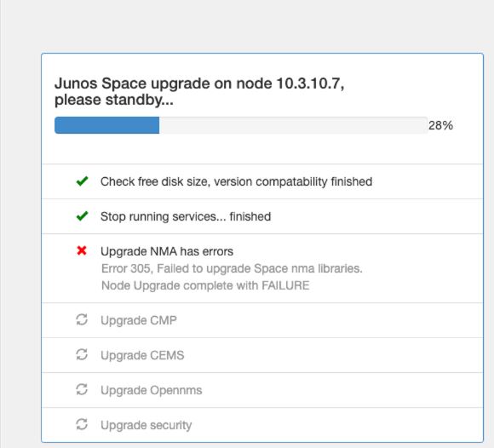Select the 'Upgrade Opennms' step label

tap(152, 390)
